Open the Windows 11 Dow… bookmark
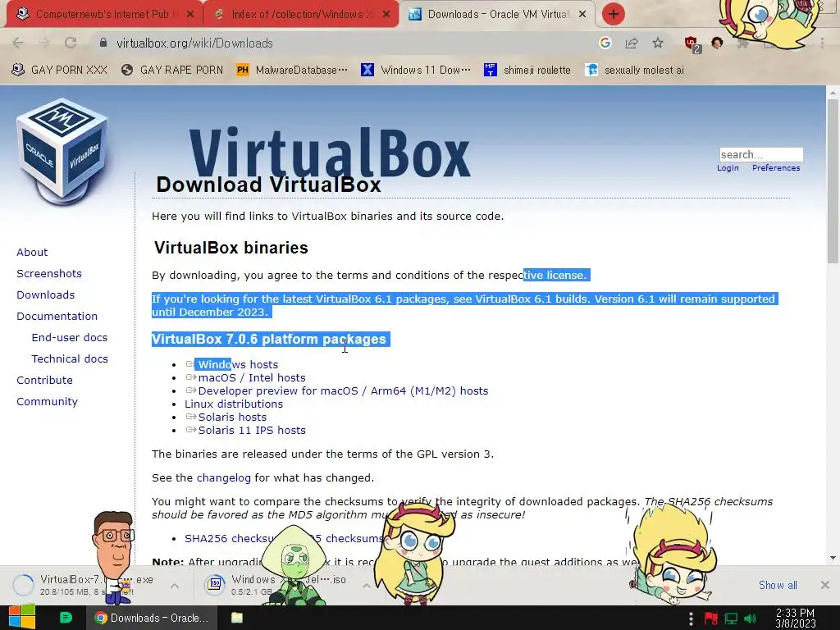840x630 pixels. click(x=416, y=71)
